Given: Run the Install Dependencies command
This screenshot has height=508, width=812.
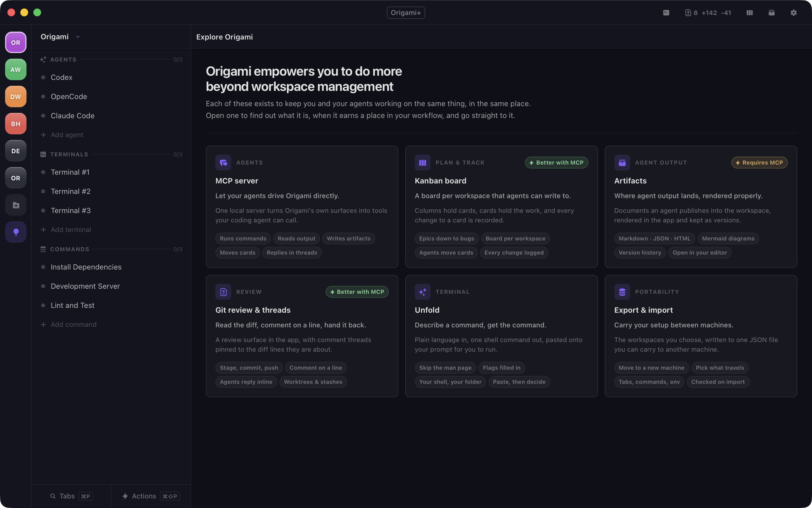Looking at the screenshot, I should [111, 267].
